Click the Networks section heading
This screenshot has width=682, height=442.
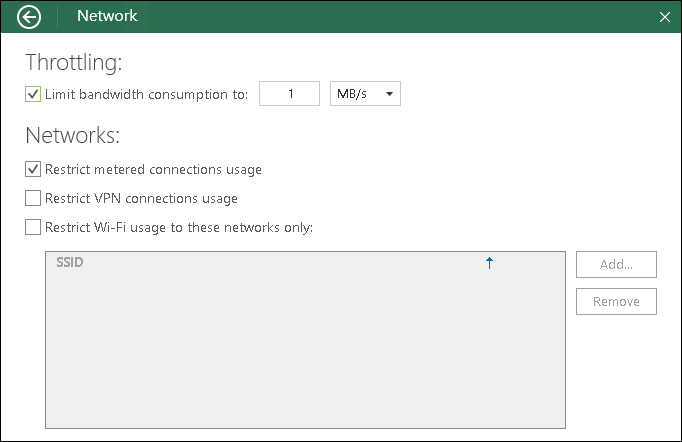pos(72,135)
